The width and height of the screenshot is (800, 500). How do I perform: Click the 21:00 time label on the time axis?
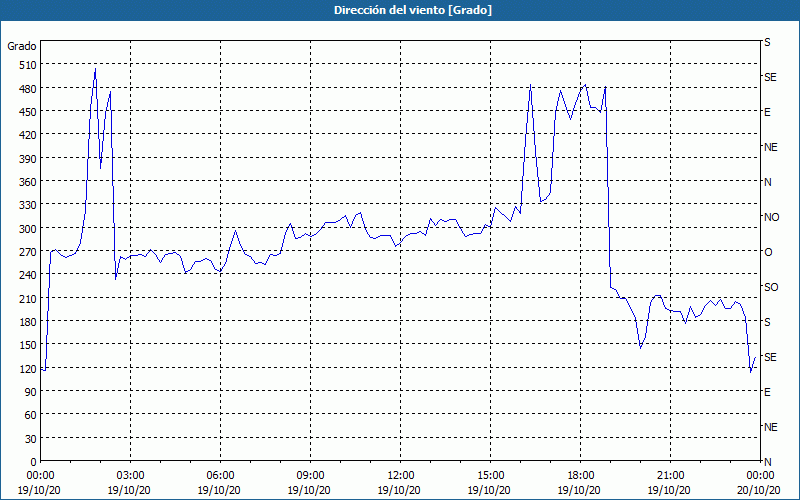coord(670,476)
